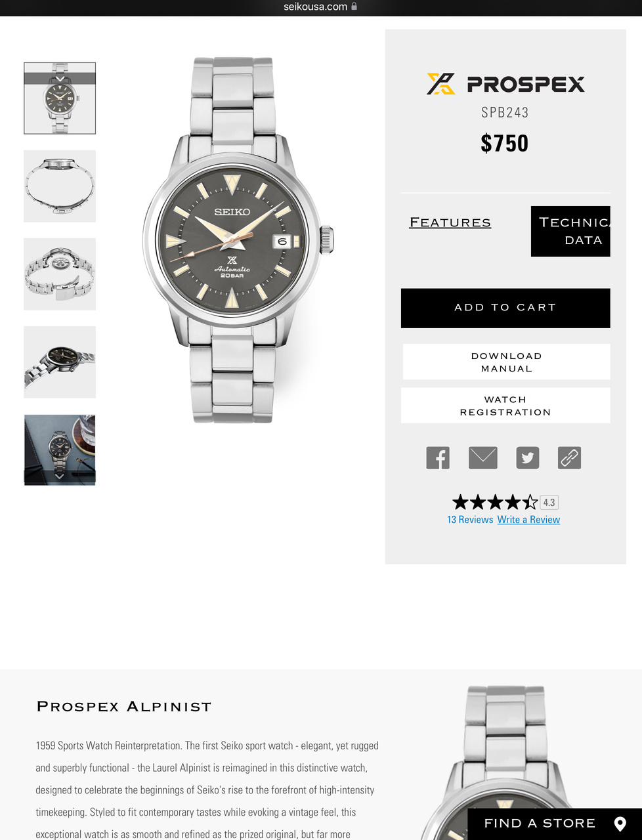This screenshot has width=642, height=840.
Task: Open the Technical Data tab
Action: 570,231
